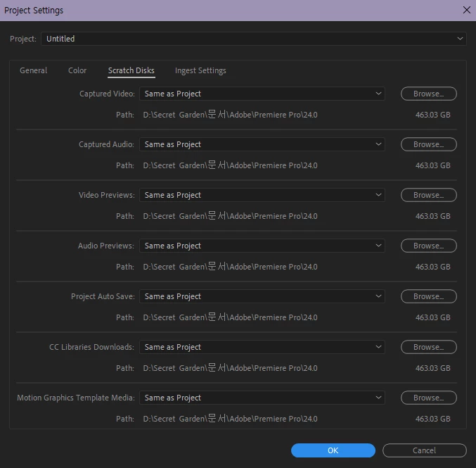Browse for the Captured Video folder
Viewport: 476px width, 468px height.
pos(429,94)
